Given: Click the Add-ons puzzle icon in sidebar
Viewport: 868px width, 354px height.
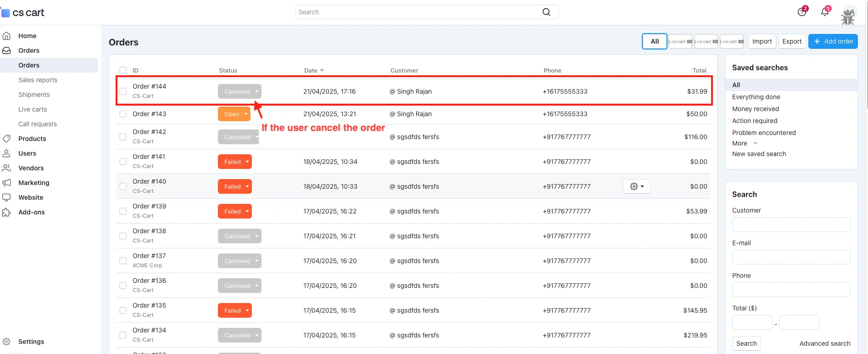Looking at the screenshot, I should pyautogui.click(x=7, y=212).
